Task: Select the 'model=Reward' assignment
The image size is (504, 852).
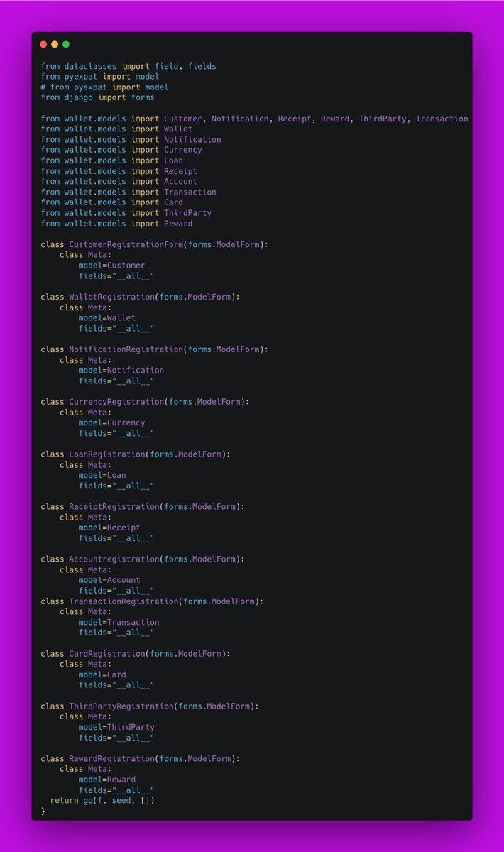Action: click(x=107, y=780)
